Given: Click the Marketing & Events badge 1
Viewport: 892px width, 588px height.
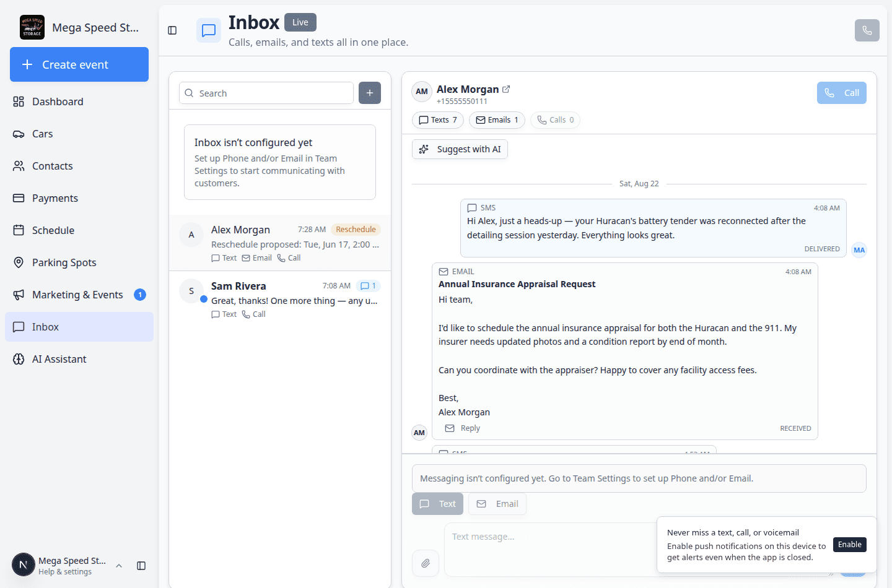Looking at the screenshot, I should point(140,295).
